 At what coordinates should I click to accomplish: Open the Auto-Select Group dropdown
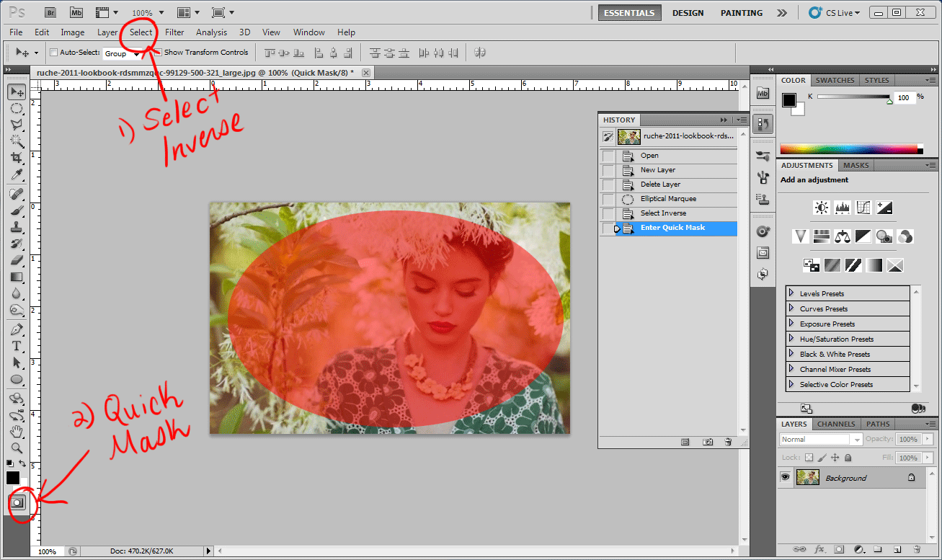point(122,53)
